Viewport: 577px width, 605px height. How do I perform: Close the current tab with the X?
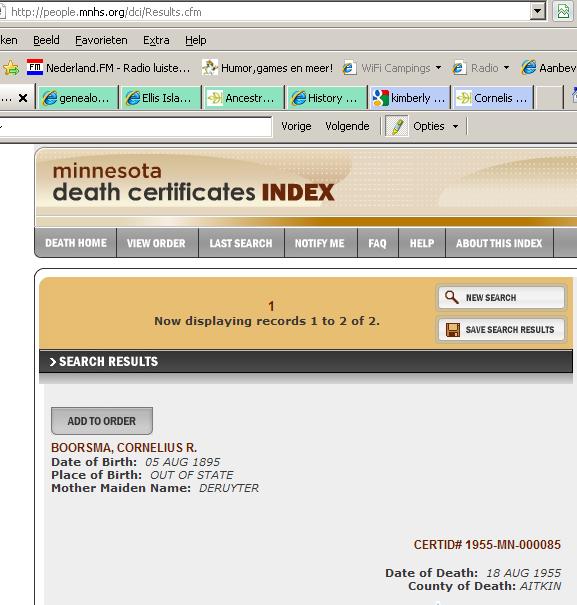click(23, 98)
